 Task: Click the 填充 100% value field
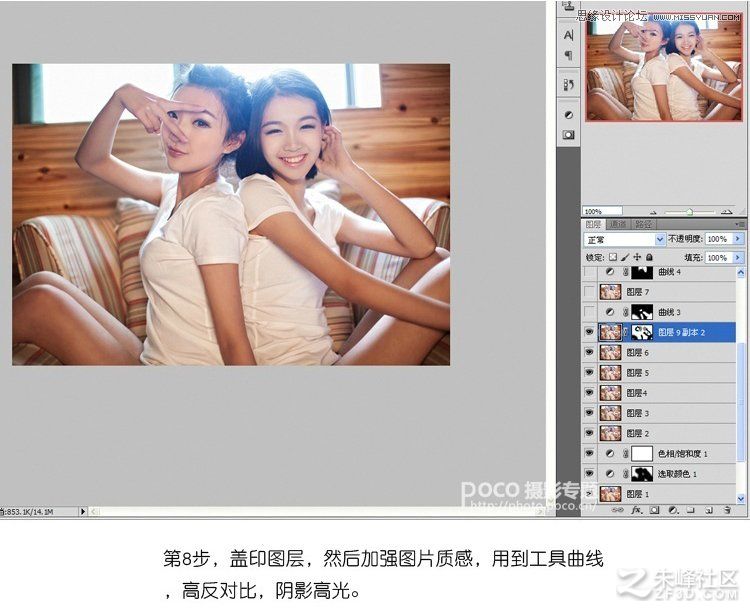(718, 257)
